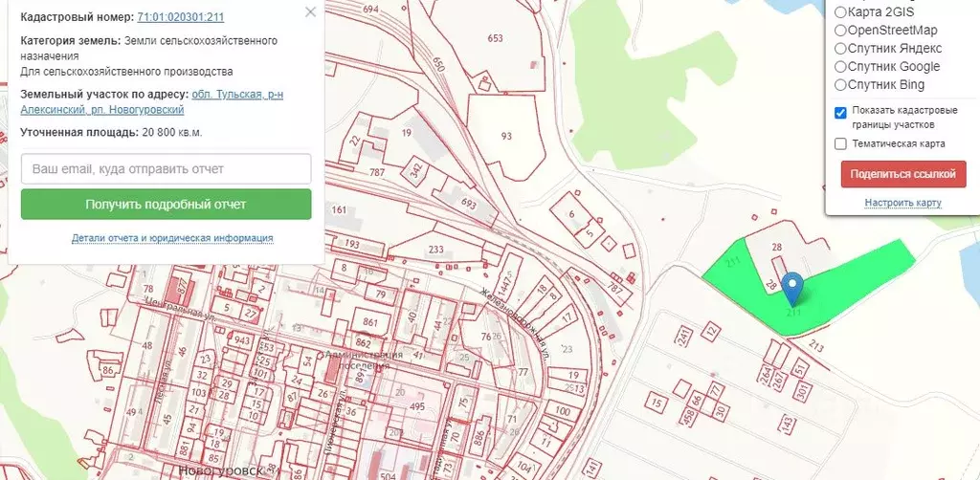This screenshot has height=480, width=980.
Task: Select parcel 161 on the map
Action: point(339,209)
